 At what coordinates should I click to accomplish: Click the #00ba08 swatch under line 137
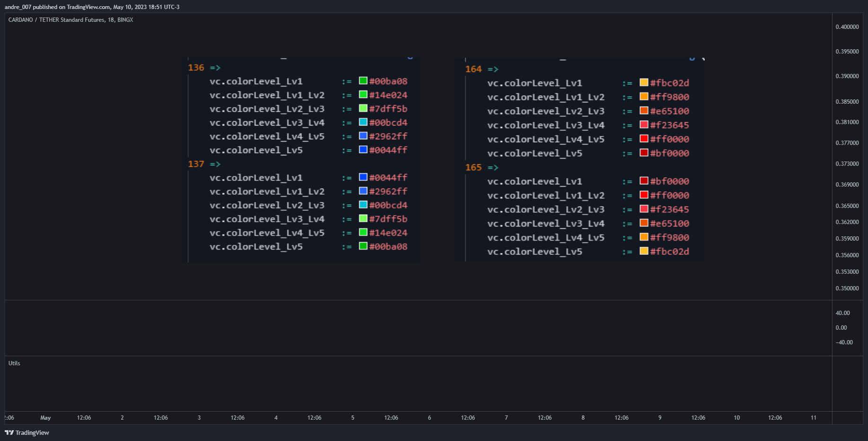[x=363, y=245]
